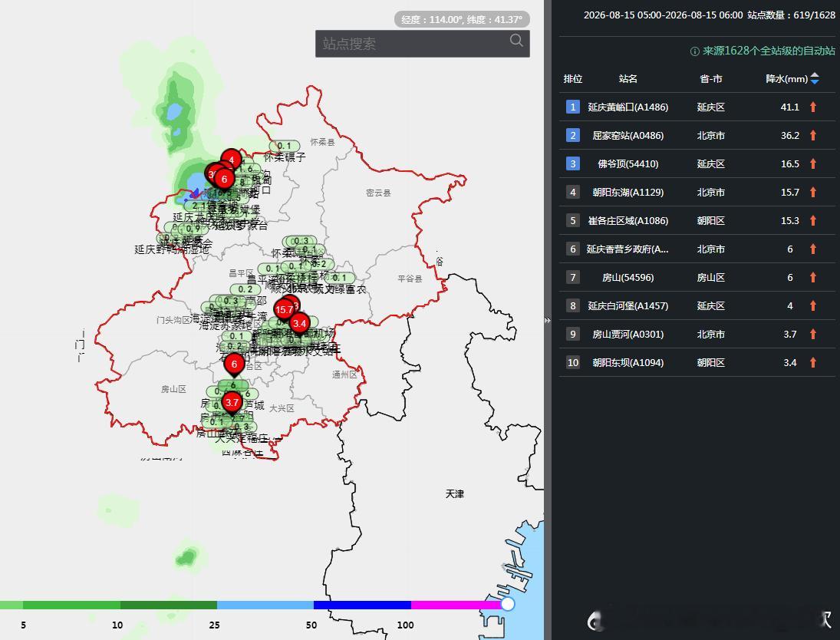Click the 站名 column header
This screenshot has width=840, height=640.
[628, 79]
